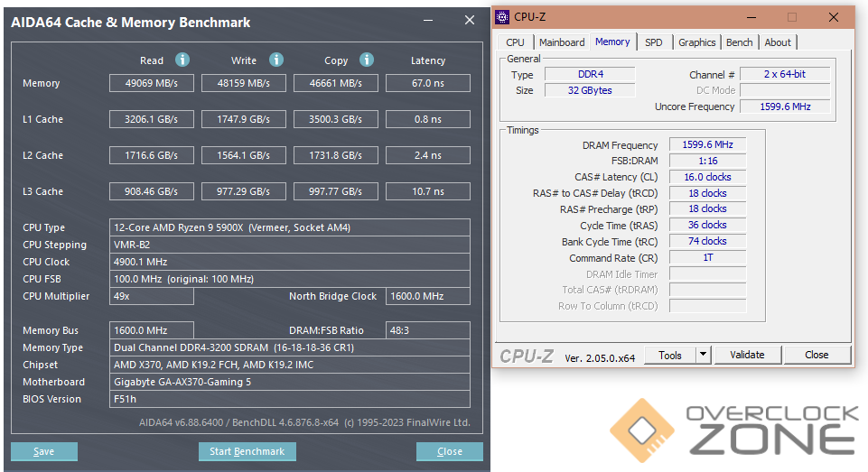868x472 pixels.
Task: Click North Bridge Clock value 1600.0 MHz
Action: tap(428, 296)
